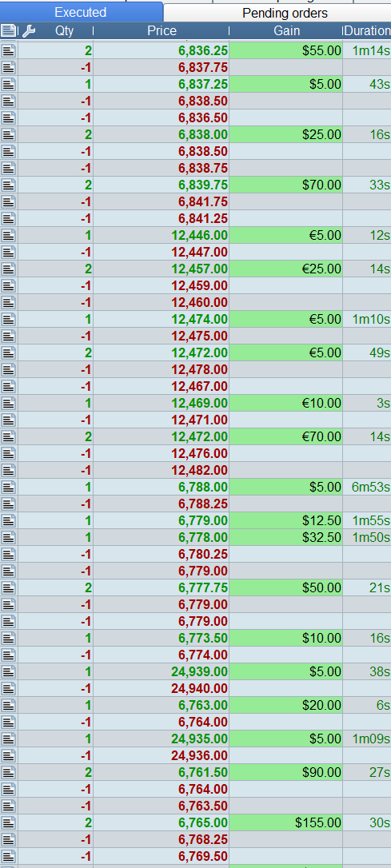391x868 pixels.
Task: Sort by the Gain column header
Action: point(286,31)
